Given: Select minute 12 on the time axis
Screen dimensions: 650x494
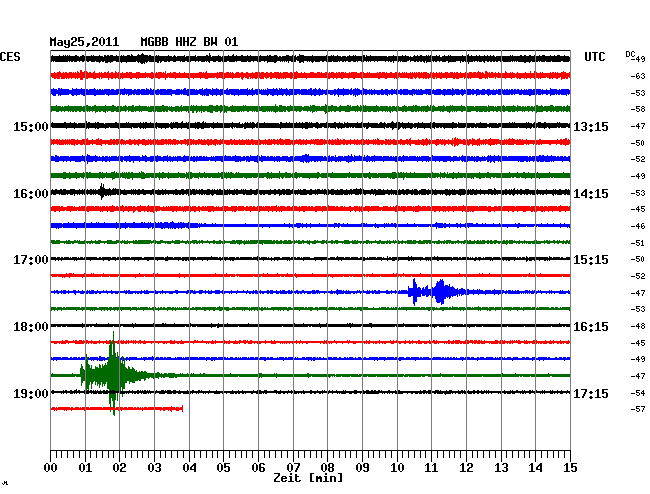Looking at the screenshot, I should (466, 467).
